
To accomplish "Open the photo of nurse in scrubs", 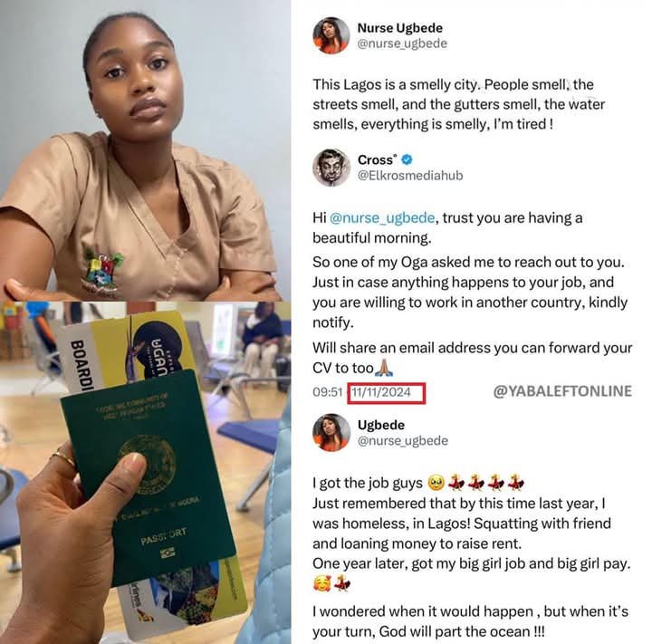I will [145, 150].
